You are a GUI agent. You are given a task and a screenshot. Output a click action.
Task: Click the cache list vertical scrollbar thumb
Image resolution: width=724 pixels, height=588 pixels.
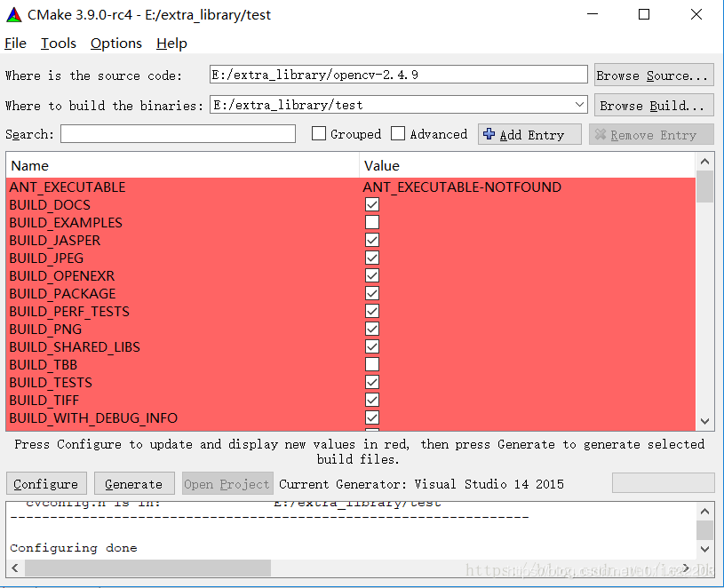(x=704, y=187)
